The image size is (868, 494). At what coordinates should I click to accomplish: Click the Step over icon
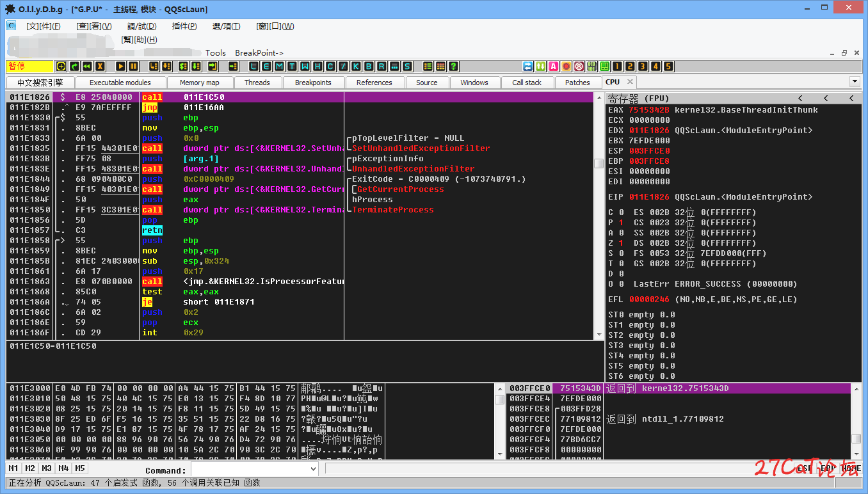pos(166,67)
